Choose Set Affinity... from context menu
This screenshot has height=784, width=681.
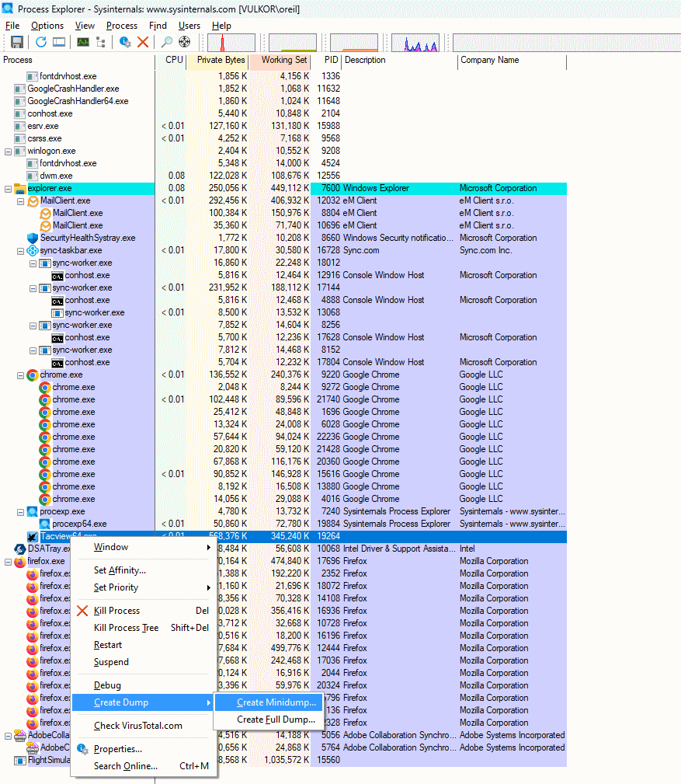144,570
